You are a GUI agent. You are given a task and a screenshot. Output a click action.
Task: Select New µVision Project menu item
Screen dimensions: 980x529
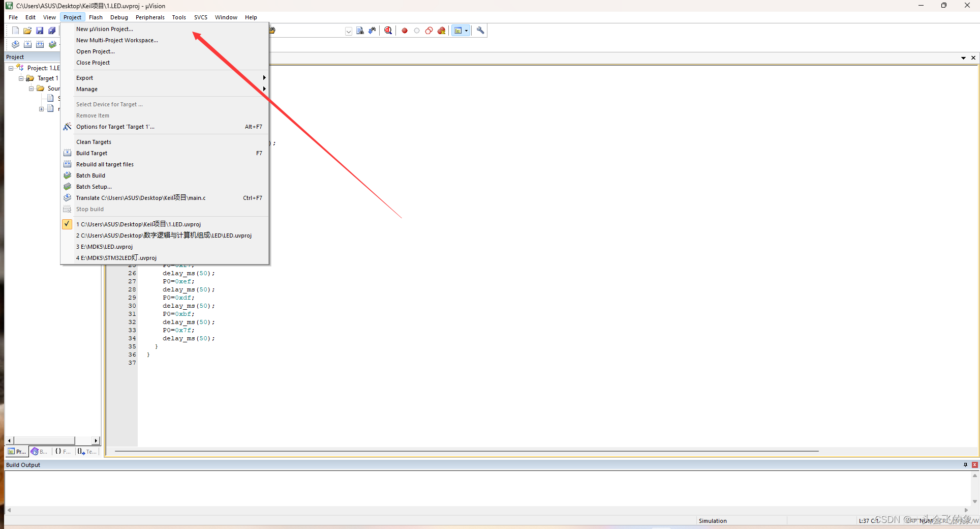165,29
